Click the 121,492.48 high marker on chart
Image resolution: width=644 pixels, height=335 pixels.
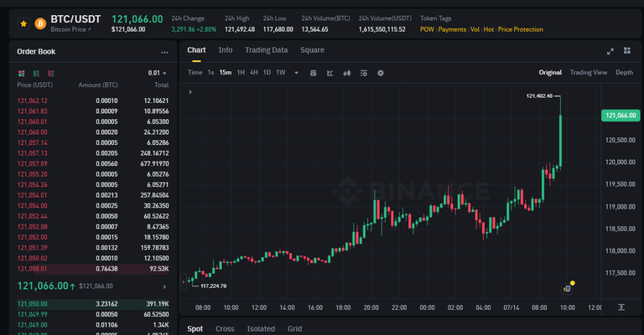coord(539,96)
